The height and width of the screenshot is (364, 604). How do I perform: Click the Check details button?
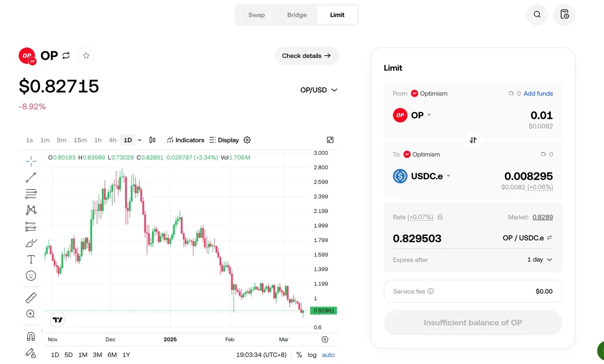pyautogui.click(x=307, y=56)
